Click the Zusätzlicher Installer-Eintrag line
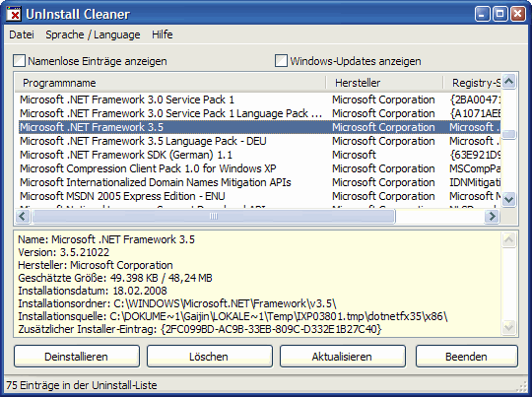This screenshot has height=397, width=532. click(200, 329)
